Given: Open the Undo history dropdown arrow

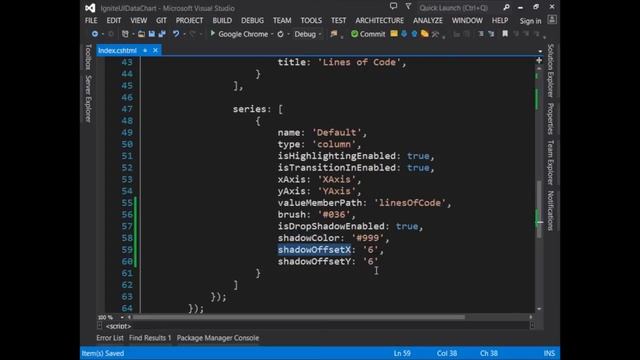Looking at the screenshot, I should pos(184,34).
